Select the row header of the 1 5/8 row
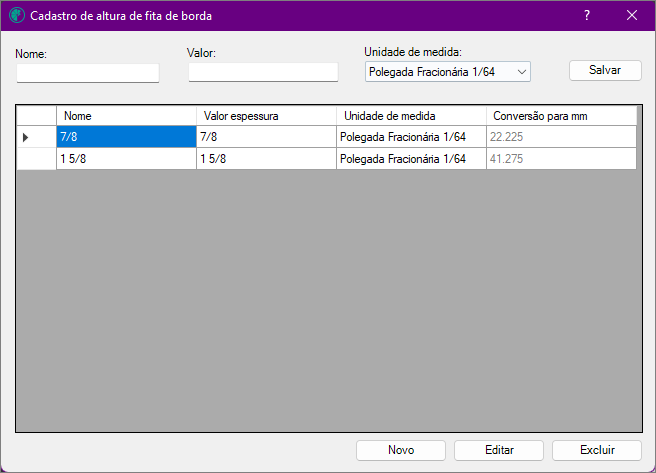 (x=36, y=159)
